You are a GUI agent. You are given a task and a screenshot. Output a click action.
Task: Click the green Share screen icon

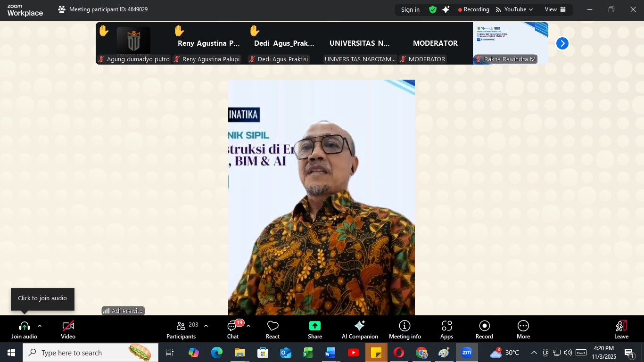pos(314,326)
